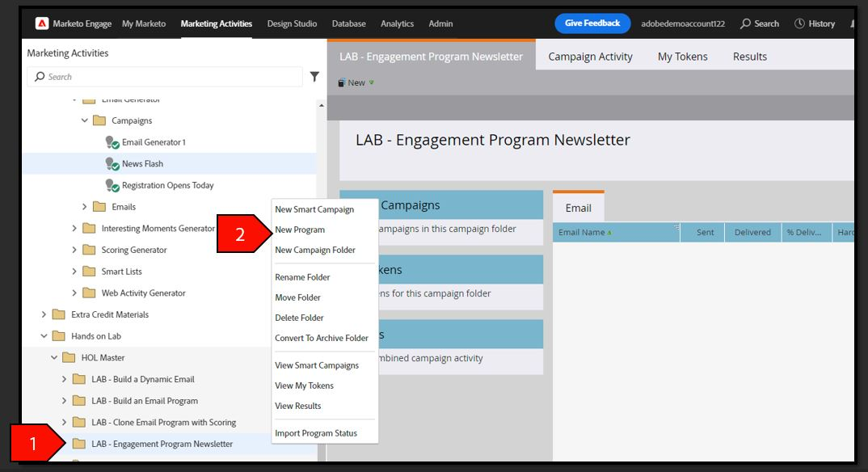Switch to the My Tokens tab
This screenshot has width=868, height=472.
coord(683,57)
